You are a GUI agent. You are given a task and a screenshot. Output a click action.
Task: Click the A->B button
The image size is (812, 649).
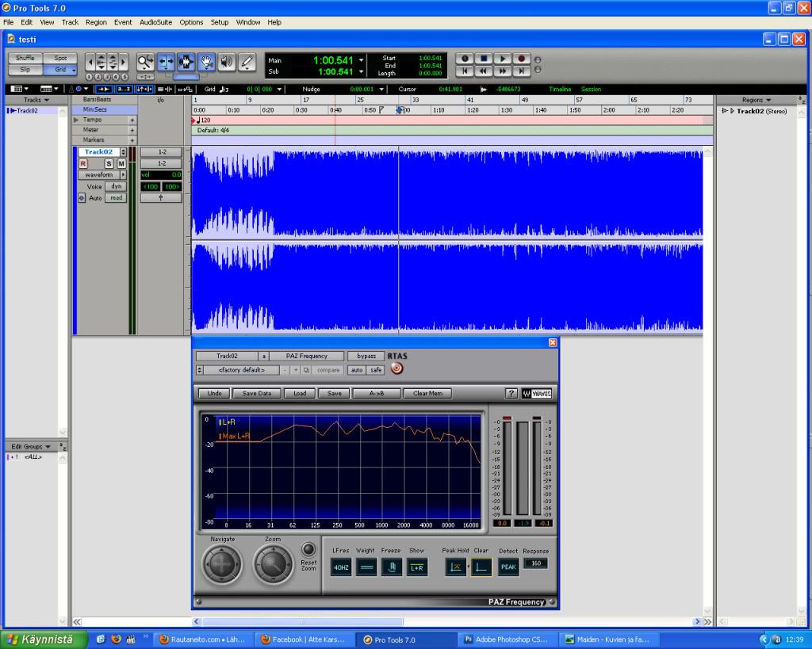click(377, 393)
